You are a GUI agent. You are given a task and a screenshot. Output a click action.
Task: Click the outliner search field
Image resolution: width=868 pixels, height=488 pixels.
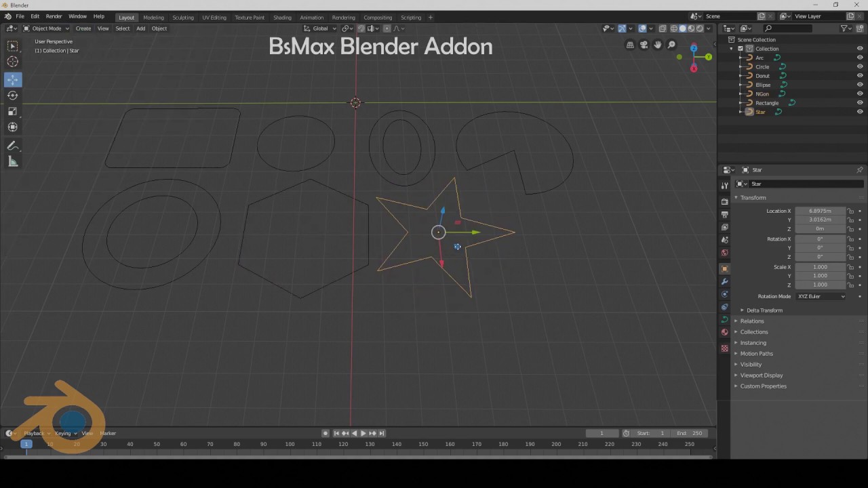(x=787, y=28)
